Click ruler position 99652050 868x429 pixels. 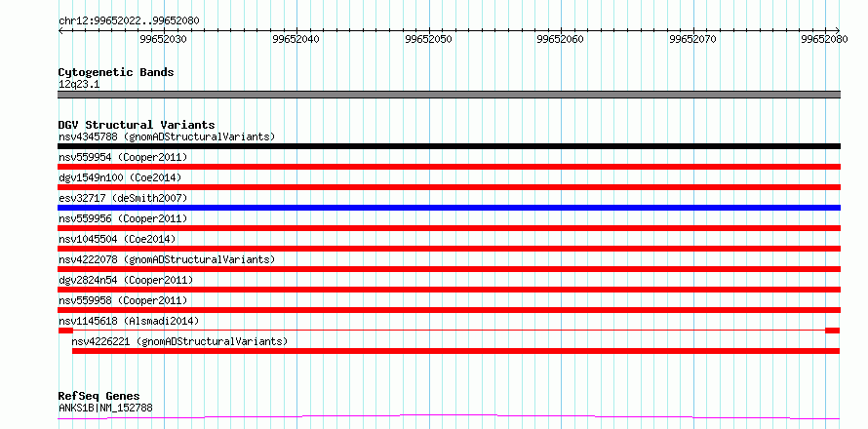(429, 39)
